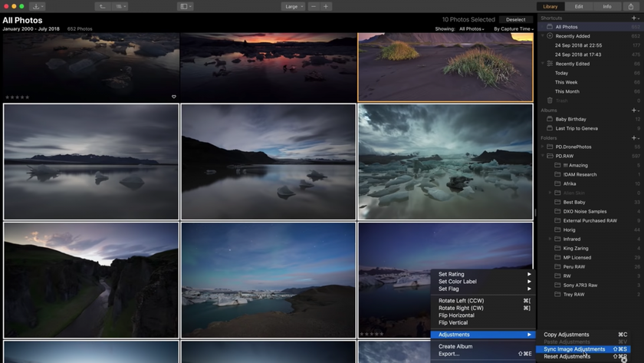Choose Flip Horizontal
This screenshot has width=644, height=363.
pos(484,315)
